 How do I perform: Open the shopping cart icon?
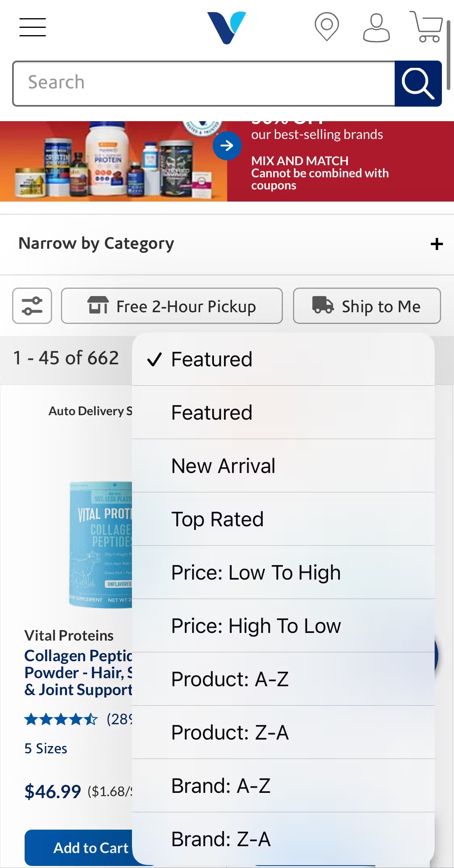(x=427, y=27)
